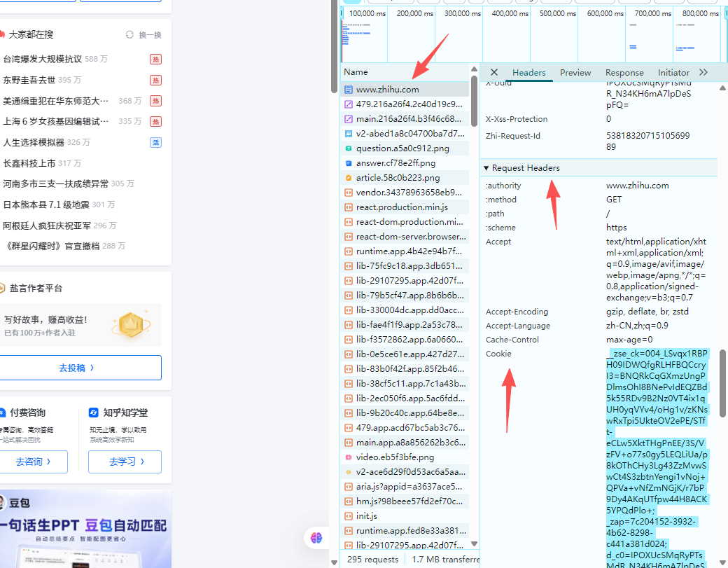Open trending item 上海 6 岁女孩基因编辑试
Viewport: 728px width, 568px height.
click(x=56, y=121)
